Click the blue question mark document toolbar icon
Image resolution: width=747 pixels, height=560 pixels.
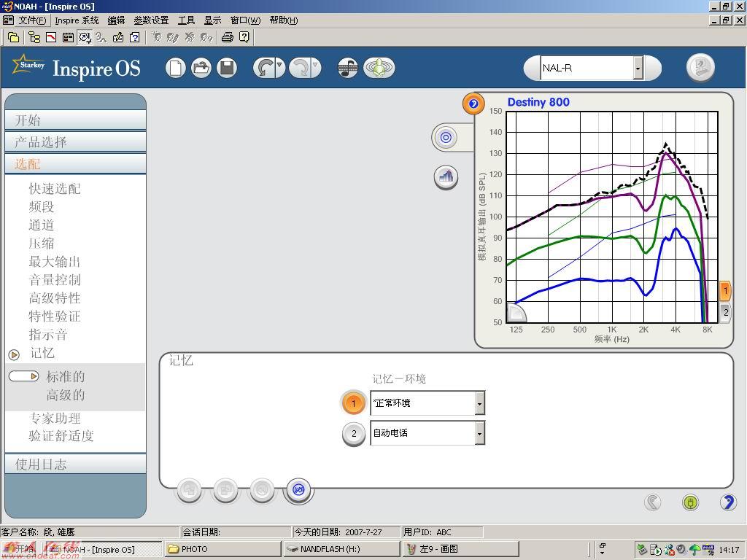click(135, 37)
